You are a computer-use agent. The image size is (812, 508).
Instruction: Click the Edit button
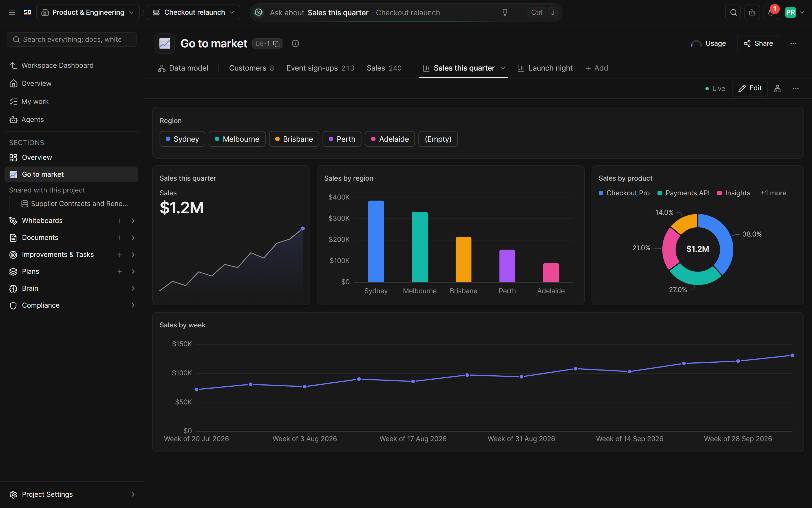pyautogui.click(x=750, y=88)
